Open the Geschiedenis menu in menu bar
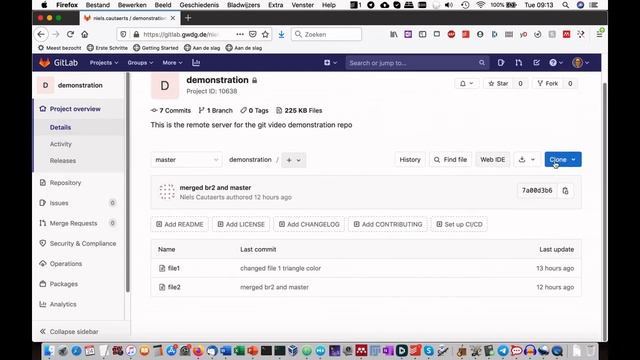This screenshot has width=640, height=360. pyautogui.click(x=199, y=5)
